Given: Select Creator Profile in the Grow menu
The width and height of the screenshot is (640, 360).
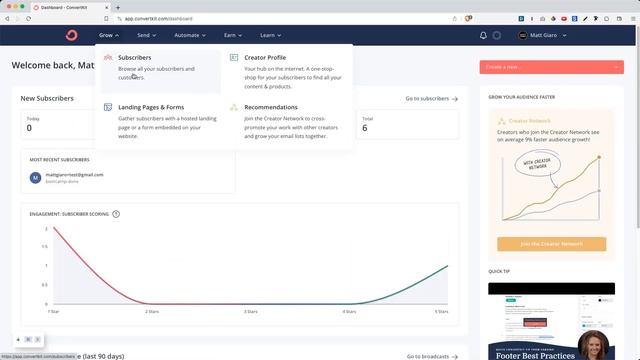Looking at the screenshot, I should [x=287, y=71].
